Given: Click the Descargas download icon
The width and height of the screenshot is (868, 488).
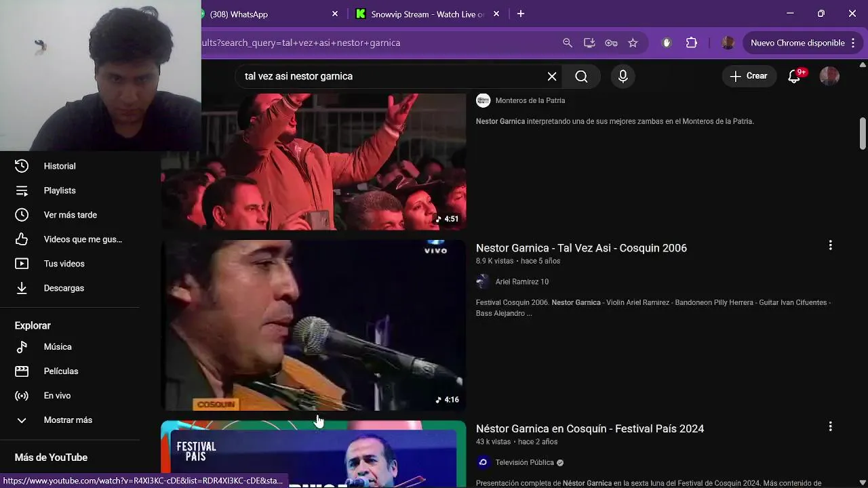Looking at the screenshot, I should pyautogui.click(x=22, y=288).
